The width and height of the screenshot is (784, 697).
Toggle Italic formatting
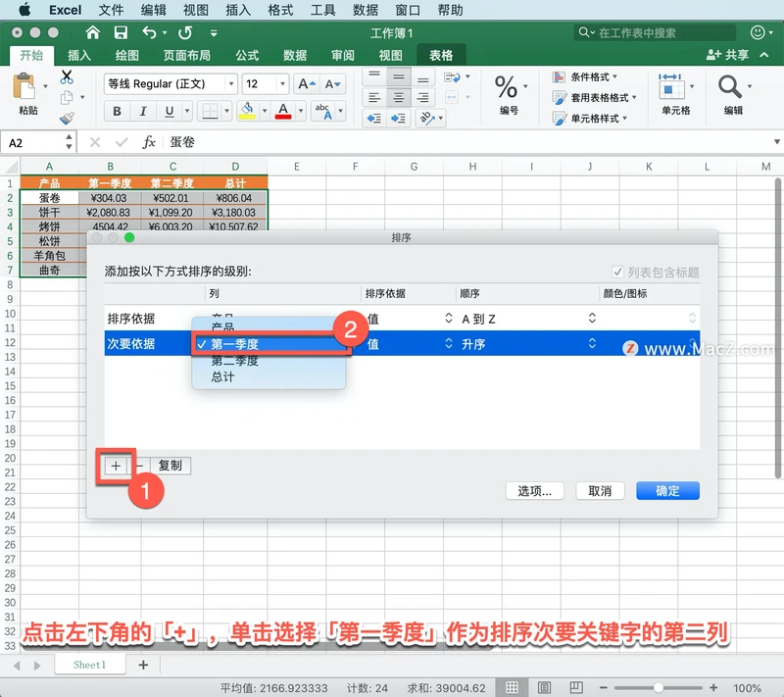(x=143, y=111)
